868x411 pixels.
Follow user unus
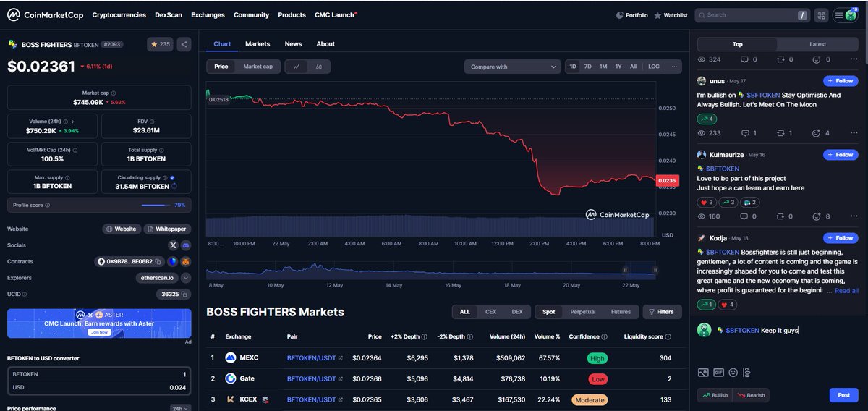pyautogui.click(x=841, y=81)
